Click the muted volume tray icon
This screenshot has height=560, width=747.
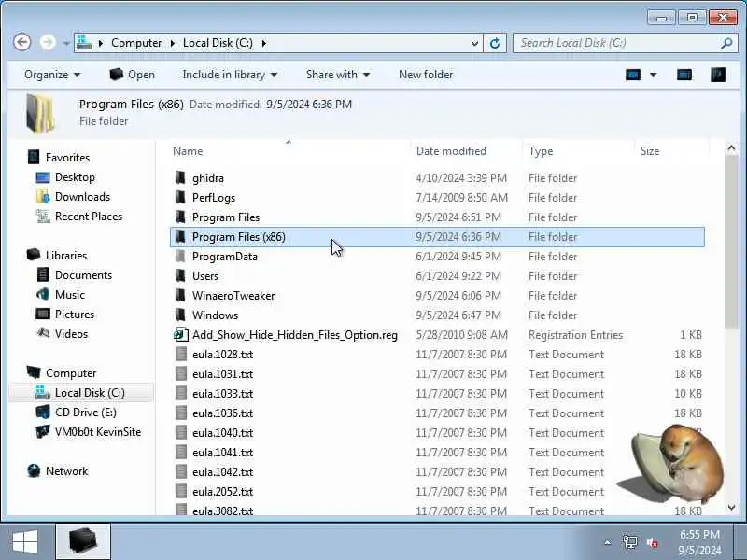(652, 542)
